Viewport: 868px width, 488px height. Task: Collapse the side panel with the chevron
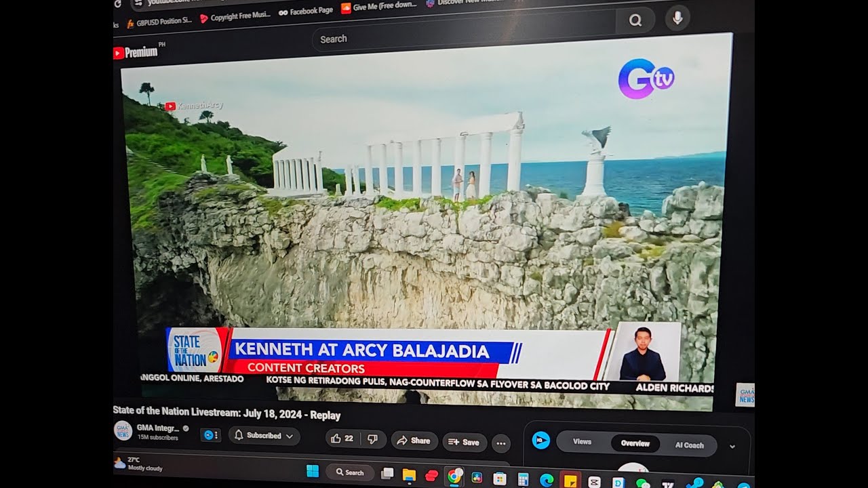tap(732, 447)
